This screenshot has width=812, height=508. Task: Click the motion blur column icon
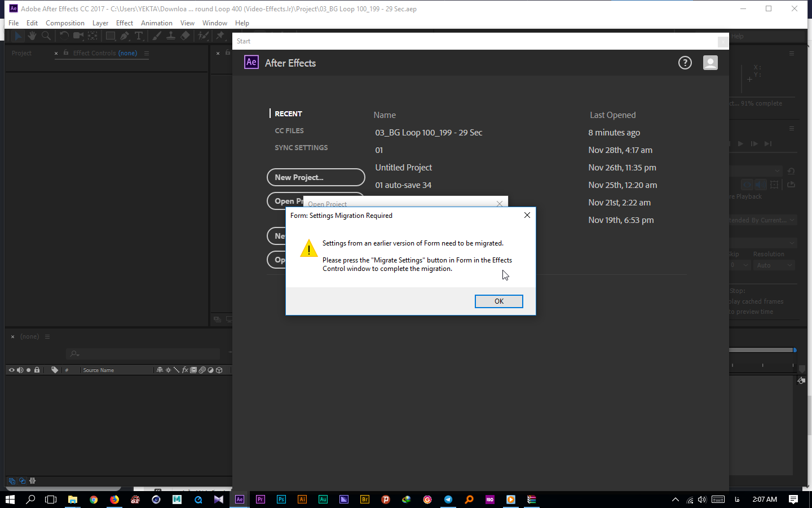(x=202, y=370)
